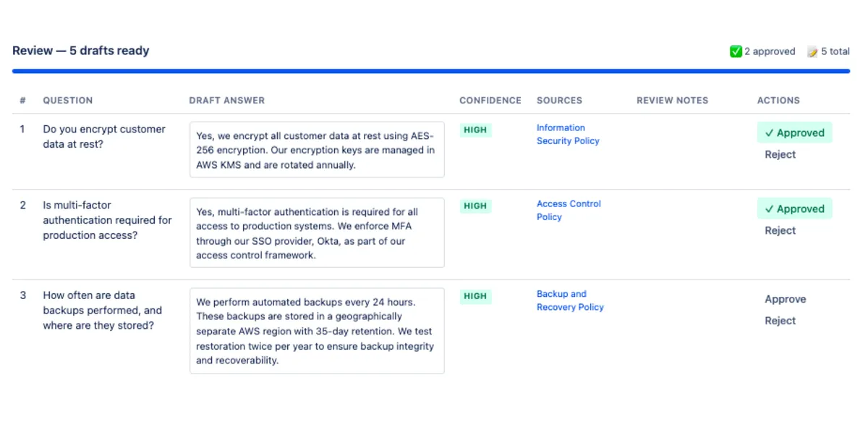Click the '5 total' counter text
This screenshot has width=868, height=425.
click(835, 51)
